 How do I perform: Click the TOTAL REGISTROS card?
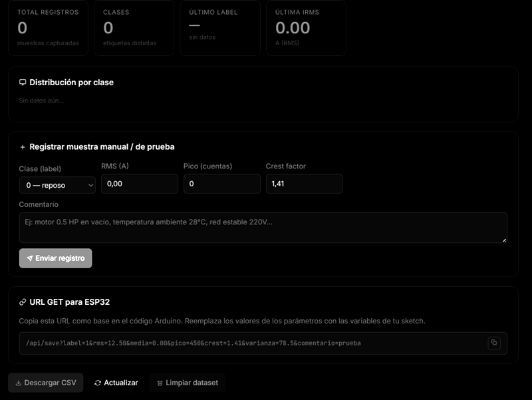pyautogui.click(x=48, y=27)
